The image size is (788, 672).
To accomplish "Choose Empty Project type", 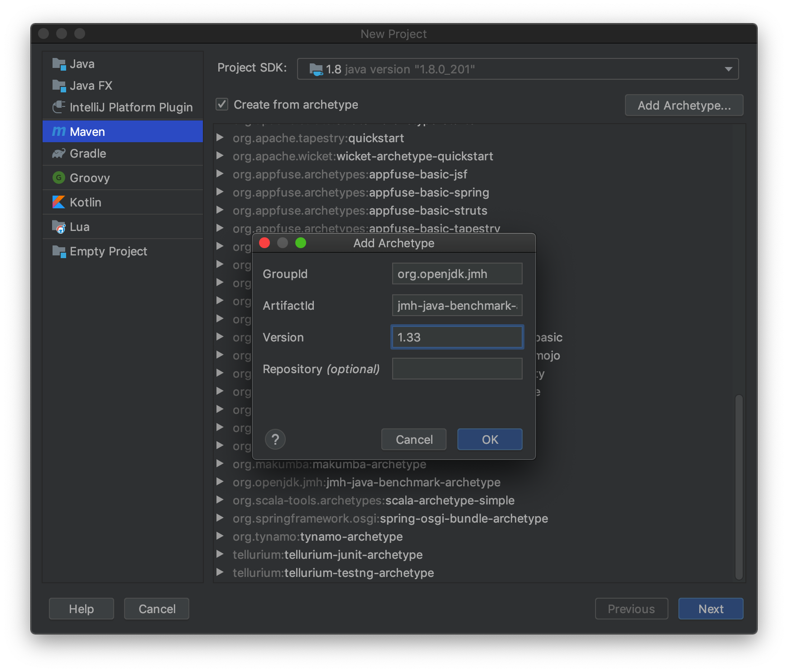I will point(123,251).
